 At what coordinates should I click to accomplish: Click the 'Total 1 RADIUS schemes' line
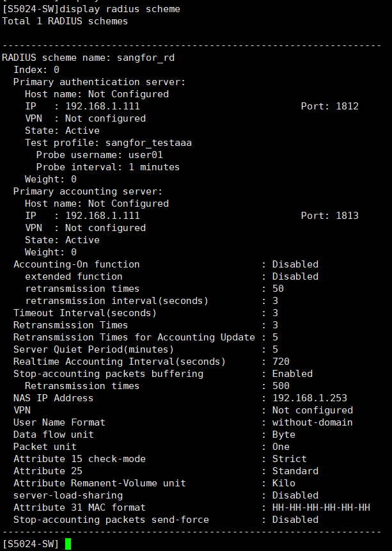(65, 21)
